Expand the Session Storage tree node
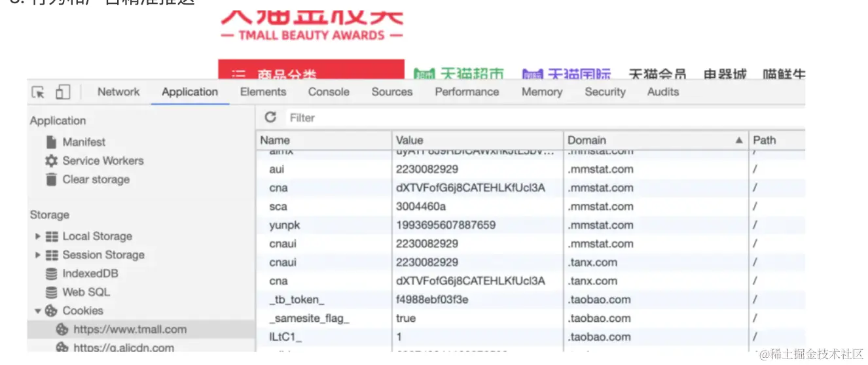Screen dimensions: 868x365 pos(38,255)
